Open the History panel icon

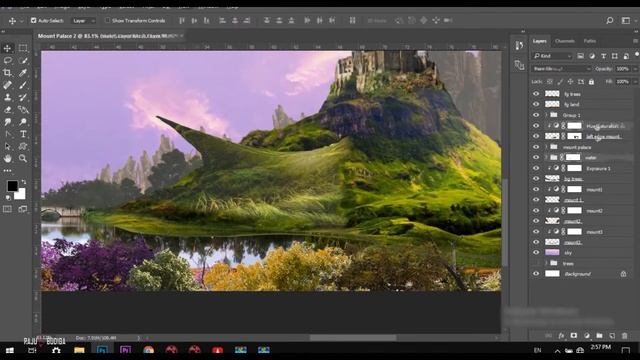(x=519, y=46)
